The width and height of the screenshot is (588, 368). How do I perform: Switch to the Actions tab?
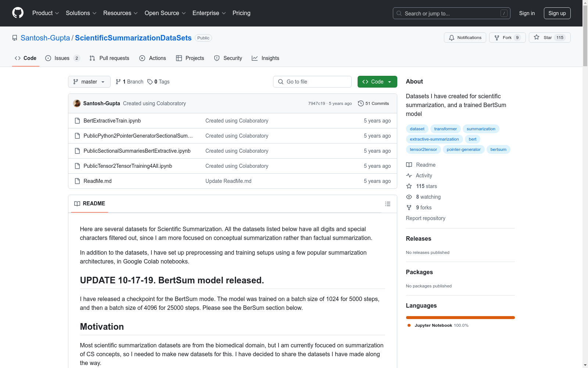[x=153, y=58]
